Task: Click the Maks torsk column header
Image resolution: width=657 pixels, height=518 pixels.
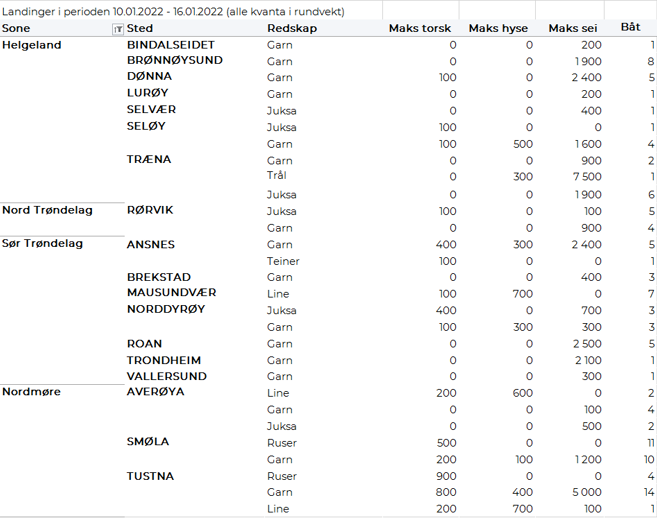Action: 419,28
